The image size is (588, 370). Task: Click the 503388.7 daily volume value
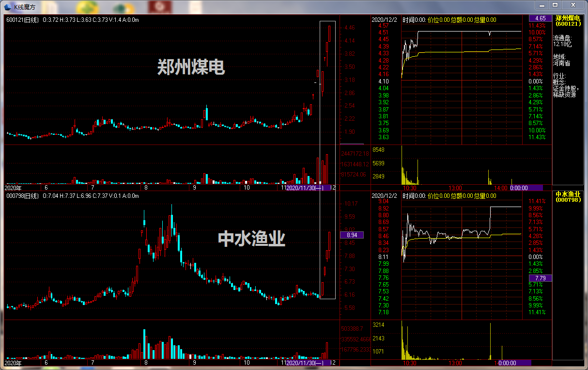(352, 329)
